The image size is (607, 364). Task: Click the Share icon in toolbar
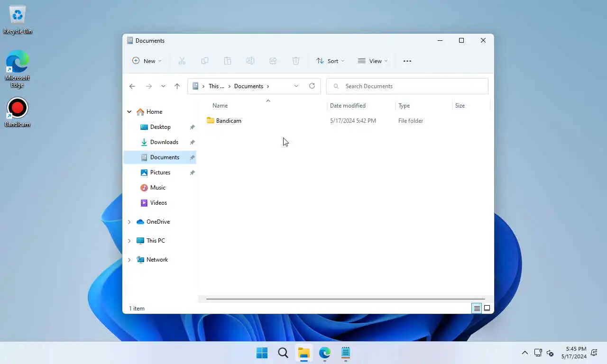pyautogui.click(x=273, y=61)
